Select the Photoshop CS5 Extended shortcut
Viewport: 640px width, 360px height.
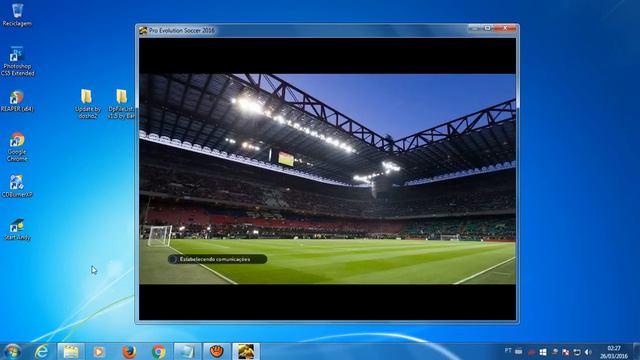[x=17, y=62]
